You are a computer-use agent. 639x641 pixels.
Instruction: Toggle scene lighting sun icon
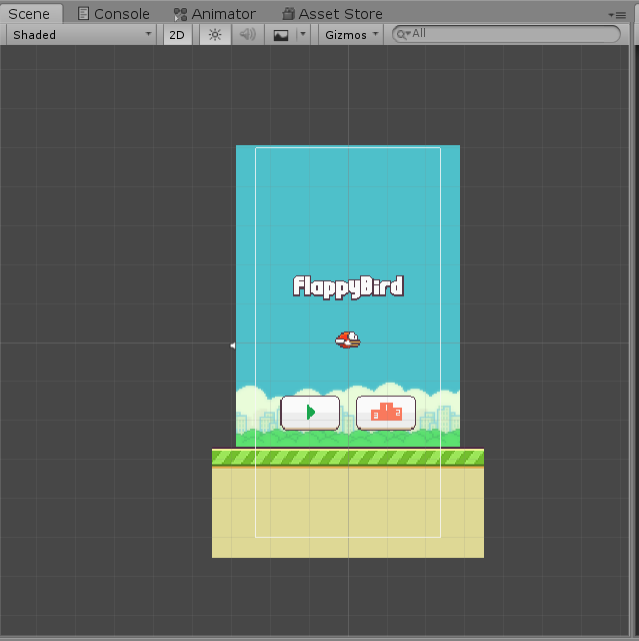click(215, 35)
